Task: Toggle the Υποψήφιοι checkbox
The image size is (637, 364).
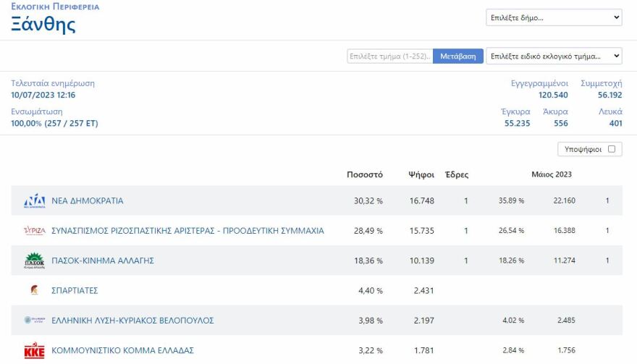Action: coord(612,149)
